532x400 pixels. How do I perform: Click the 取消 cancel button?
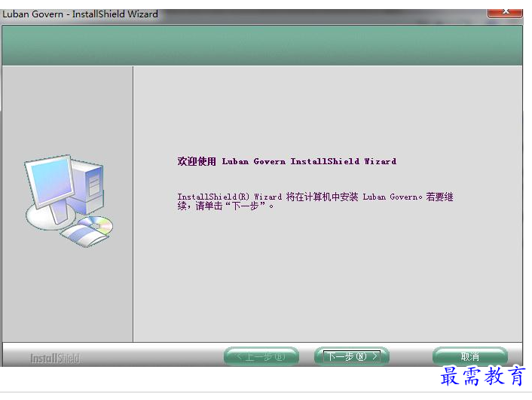470,356
